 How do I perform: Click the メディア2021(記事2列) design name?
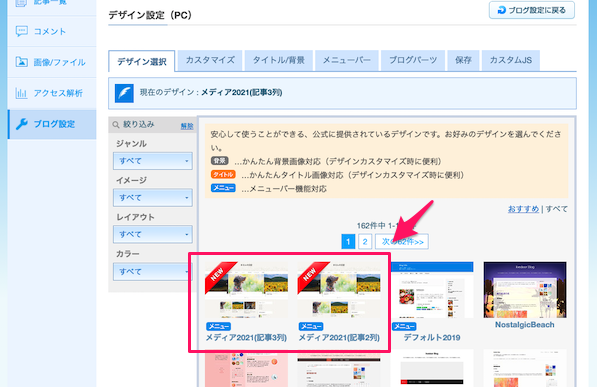click(x=339, y=337)
